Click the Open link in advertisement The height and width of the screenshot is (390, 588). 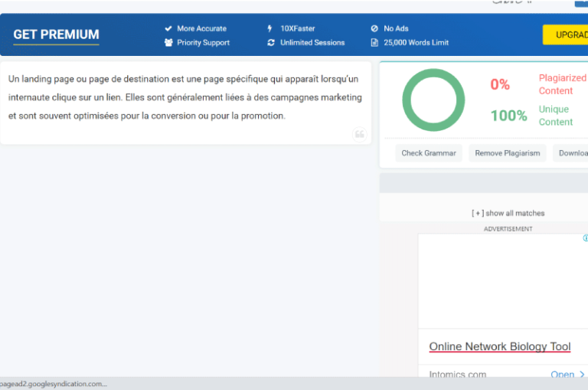tap(562, 375)
